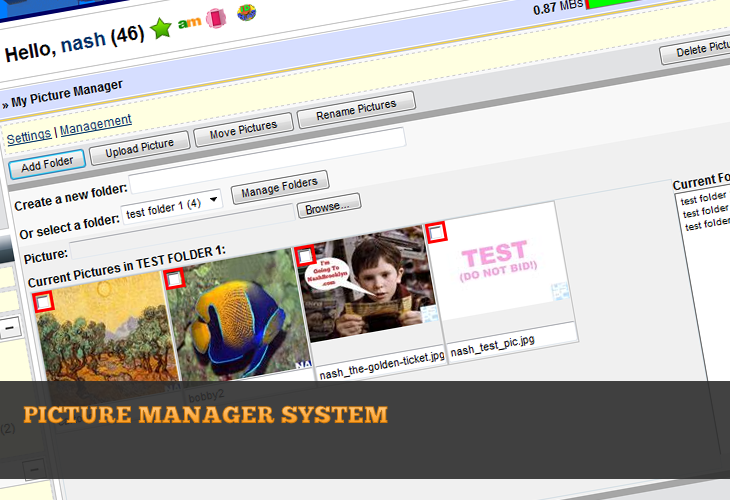Viewport: 730px width, 500px height.
Task: Click the Delete Pictures button
Action: pyautogui.click(x=696, y=50)
